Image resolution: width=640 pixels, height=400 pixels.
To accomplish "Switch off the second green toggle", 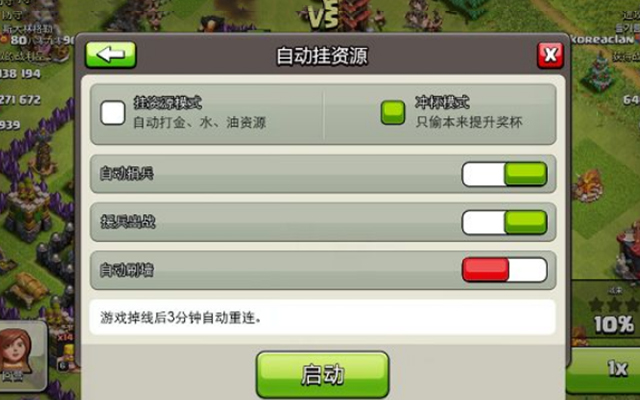I will (x=504, y=222).
